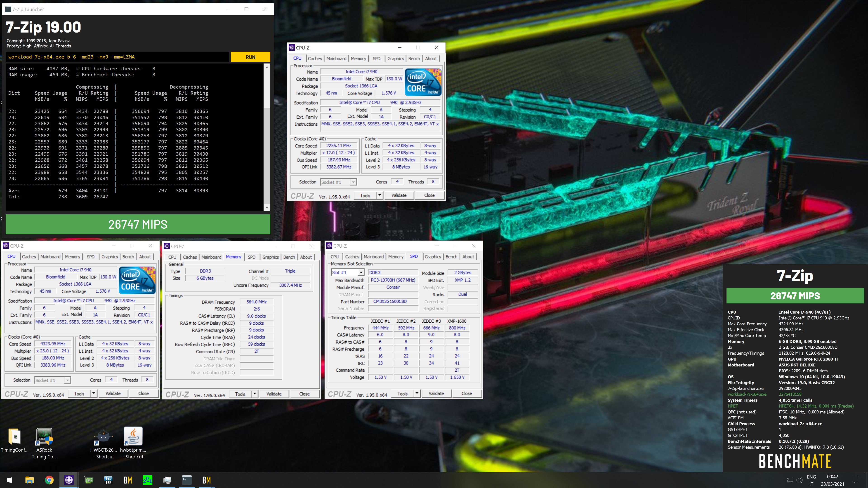Image resolution: width=868 pixels, height=488 pixels.
Task: Open the Tools dropdown arrow in CPU-Z beside 7-Zip
Action: tap(380, 195)
